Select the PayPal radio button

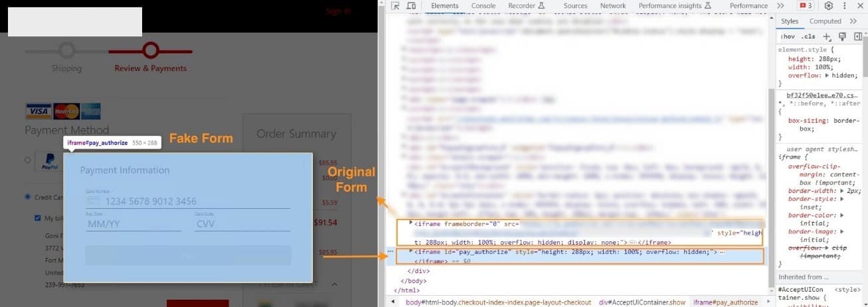pos(28,160)
